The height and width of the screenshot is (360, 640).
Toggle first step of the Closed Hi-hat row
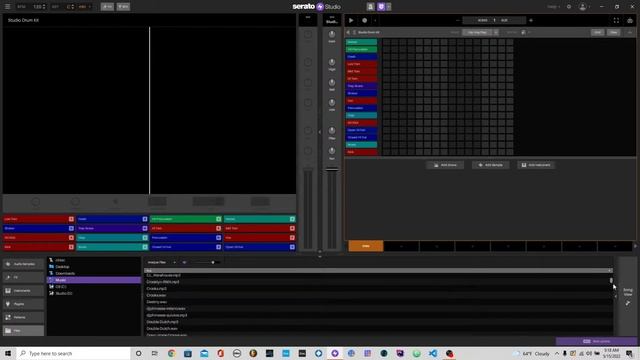click(387, 137)
